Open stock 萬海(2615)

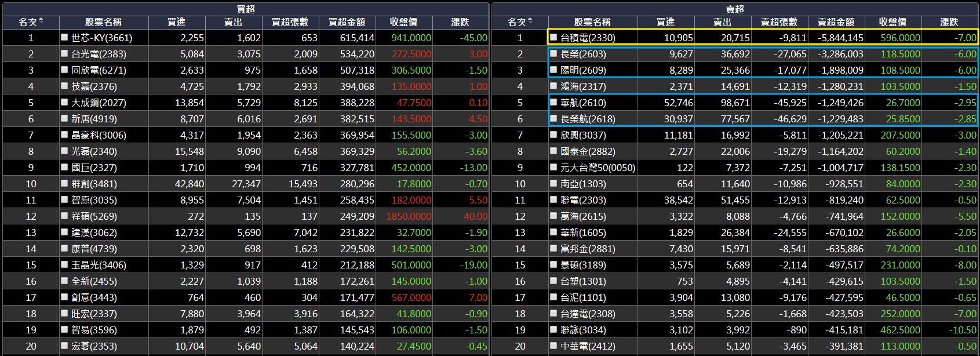pos(583,216)
